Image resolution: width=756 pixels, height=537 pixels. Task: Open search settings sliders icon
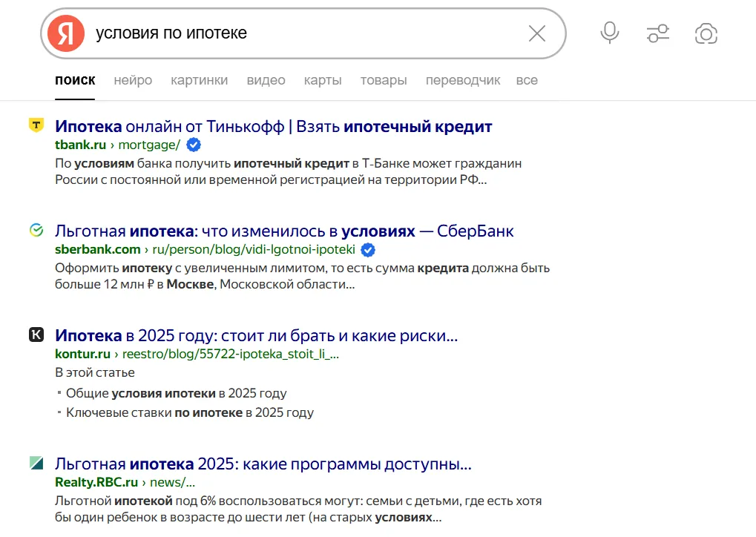[657, 33]
